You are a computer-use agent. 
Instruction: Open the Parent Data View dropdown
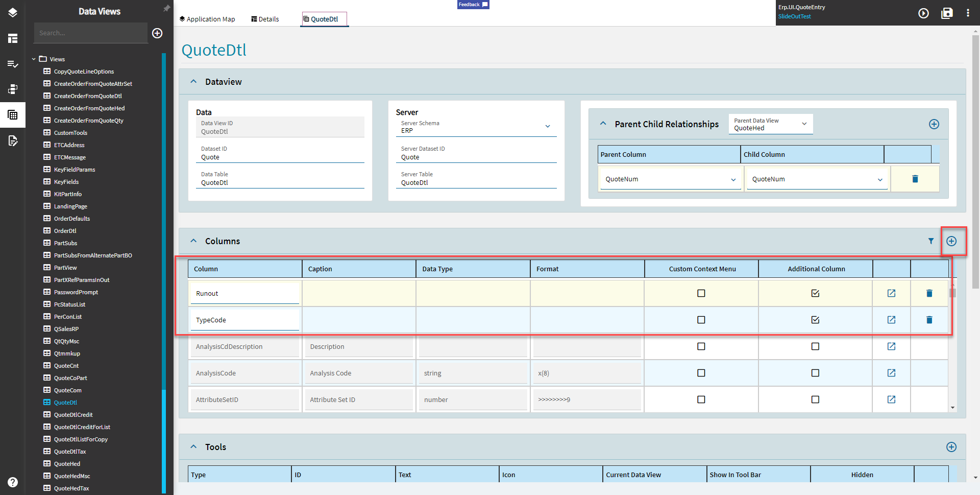click(771, 124)
